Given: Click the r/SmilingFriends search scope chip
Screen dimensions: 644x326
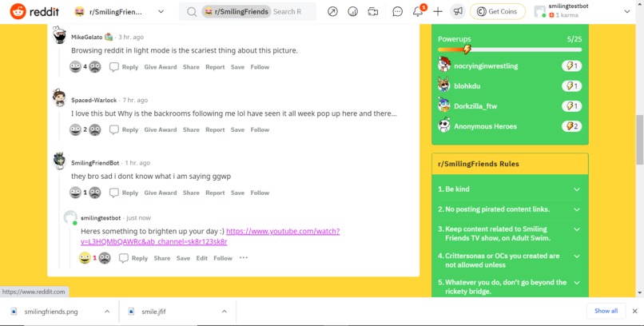Looking at the screenshot, I should (x=237, y=11).
